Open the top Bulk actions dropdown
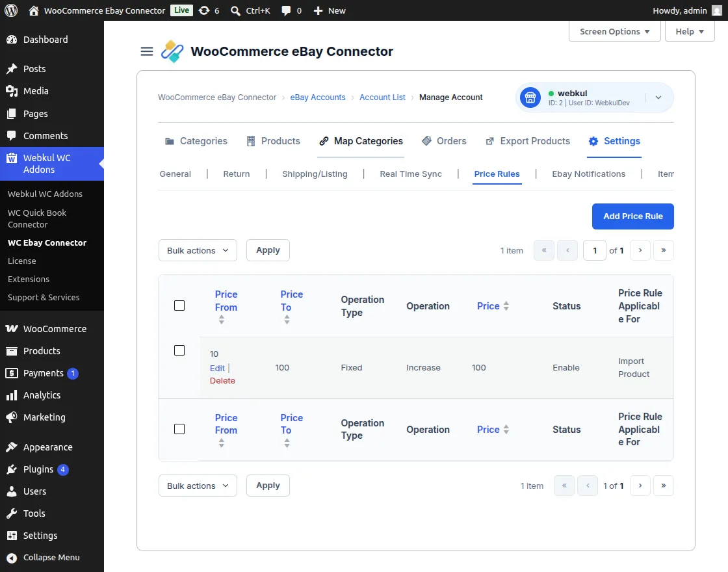This screenshot has height=572, width=728. click(x=198, y=250)
